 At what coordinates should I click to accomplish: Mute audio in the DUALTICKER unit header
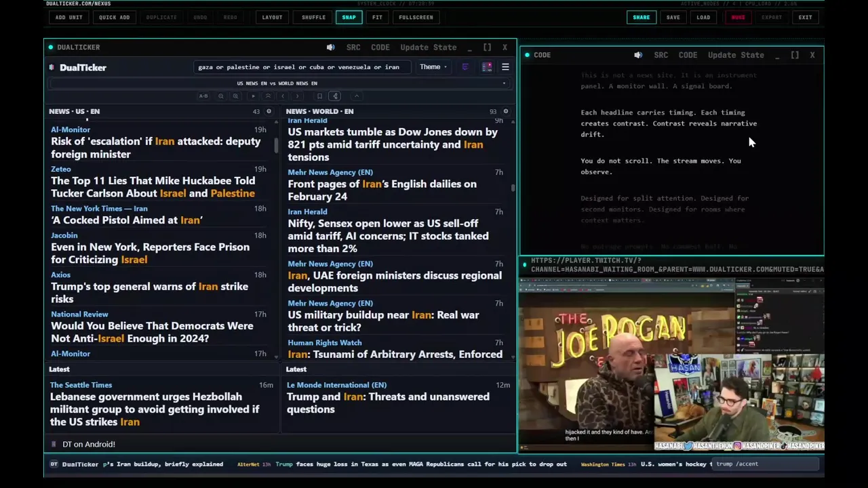[x=330, y=47]
